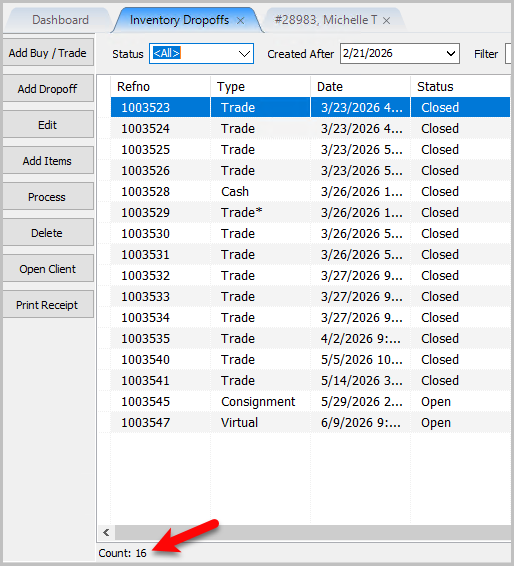Sort by the Type column header
This screenshot has width=514, height=566.
(260, 87)
